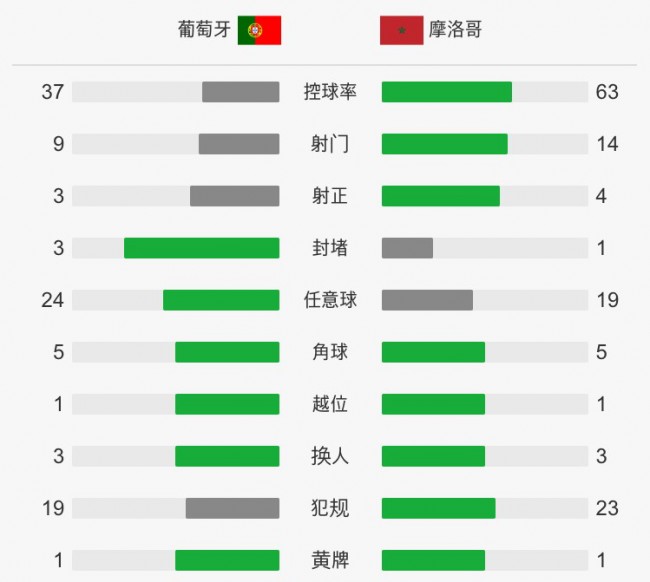Click the 任意球 stat label
The height and width of the screenshot is (582, 650).
[x=330, y=300]
